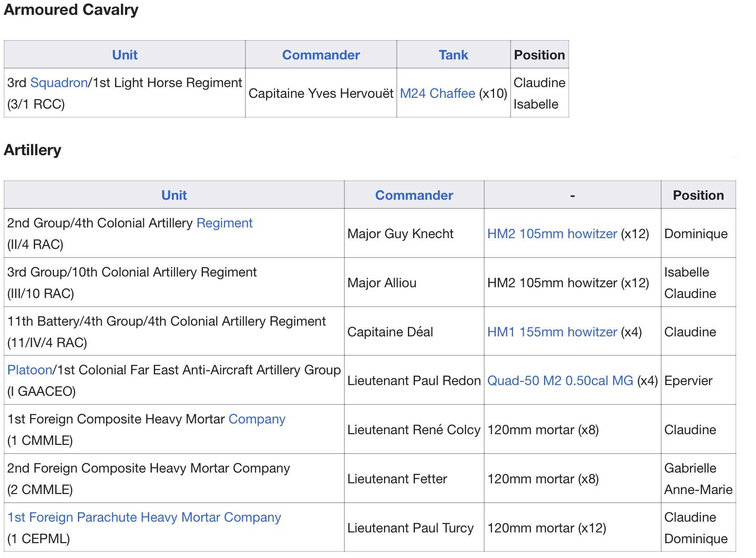Follow the HM1 155mm howitzer link
This screenshot has width=756, height=558.
552,332
